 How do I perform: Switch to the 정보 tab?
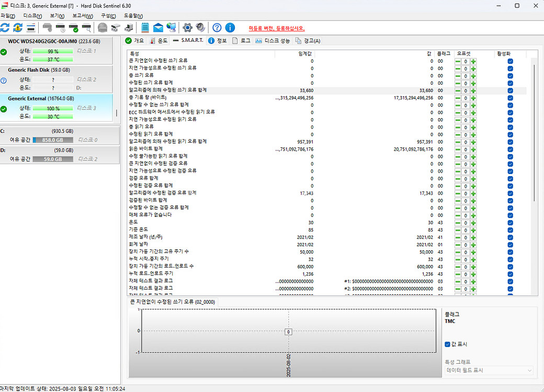pyautogui.click(x=218, y=41)
